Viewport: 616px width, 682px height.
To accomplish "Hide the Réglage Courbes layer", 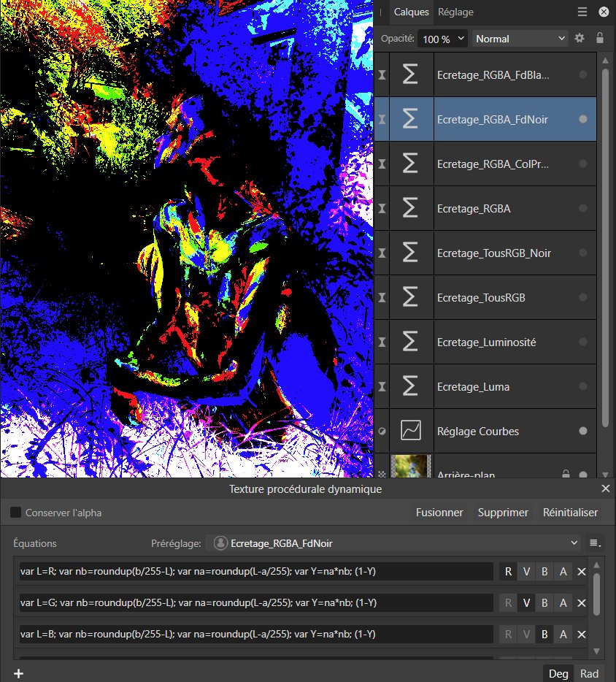I will tap(583, 431).
